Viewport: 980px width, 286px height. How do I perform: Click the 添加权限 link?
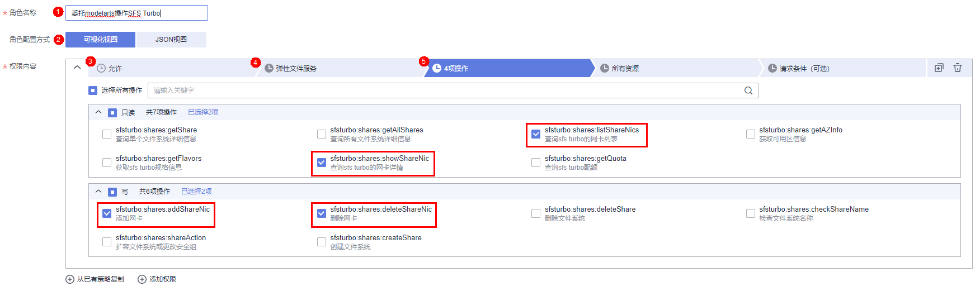pyautogui.click(x=163, y=279)
